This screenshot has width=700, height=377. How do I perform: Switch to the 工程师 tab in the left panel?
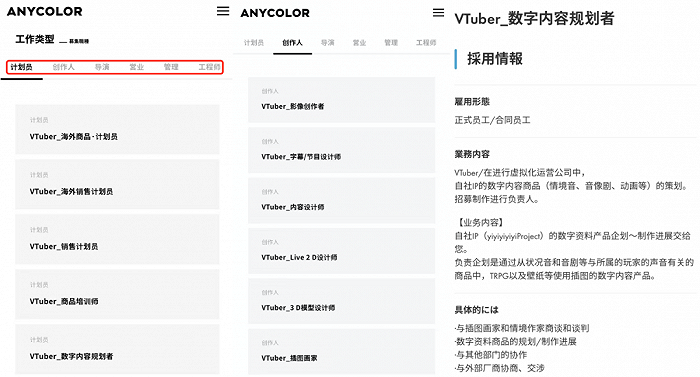(209, 67)
